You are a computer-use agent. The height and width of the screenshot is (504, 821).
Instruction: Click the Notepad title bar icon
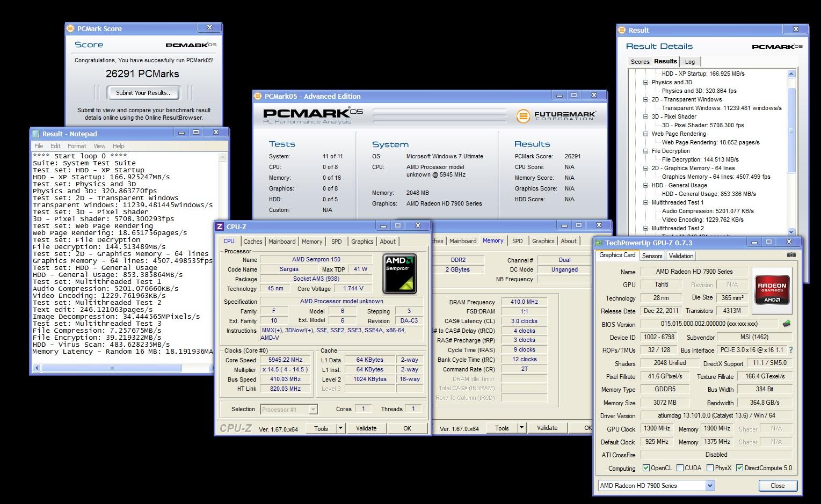(36, 134)
